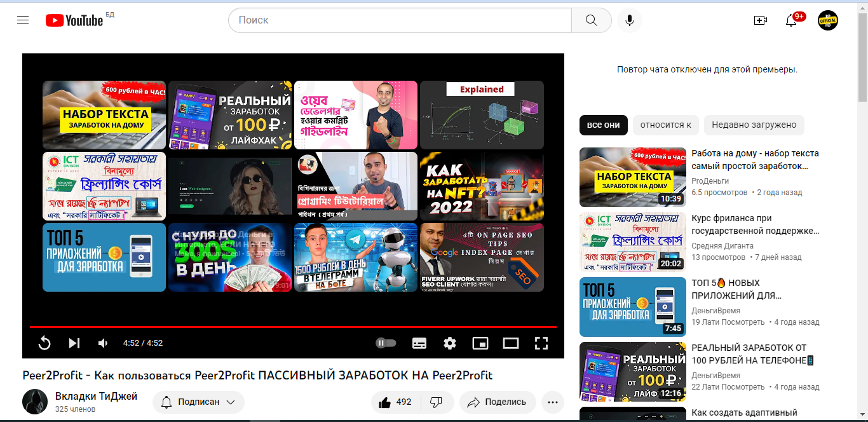
Task: Toggle autoplay switch in player
Action: [386, 343]
